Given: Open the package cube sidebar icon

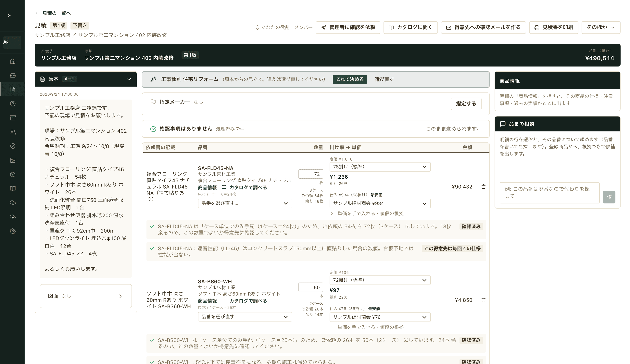Looking at the screenshot, I should click(x=13, y=174).
